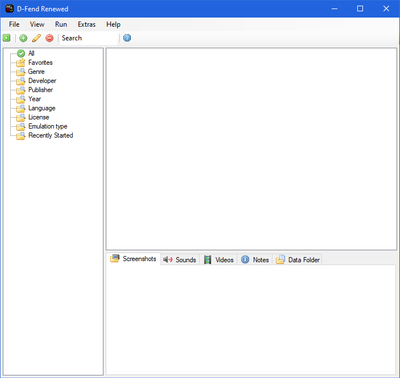The height and width of the screenshot is (378, 400).
Task: Select the All tree item
Action: click(x=31, y=53)
